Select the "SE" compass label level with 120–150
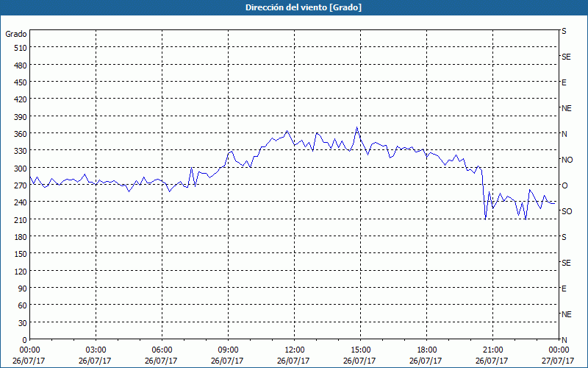This screenshot has height=368, width=588. [x=566, y=263]
